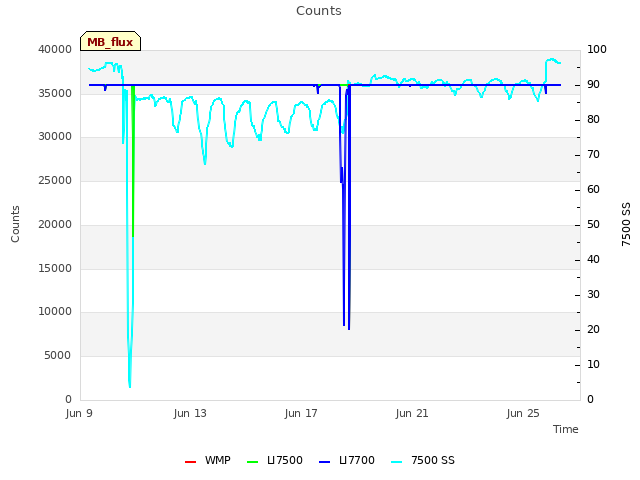Click the 25000 left axis value
Screen dimensions: 640x480
tap(55, 180)
